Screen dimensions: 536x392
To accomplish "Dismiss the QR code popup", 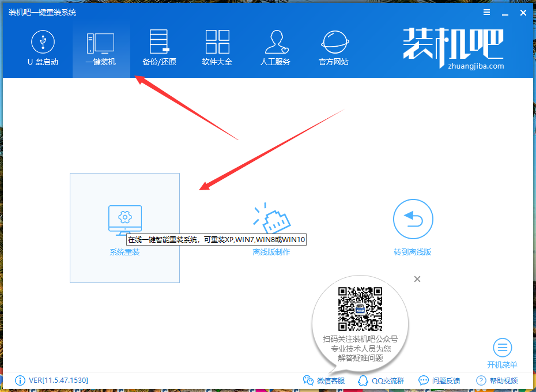I will (x=417, y=279).
